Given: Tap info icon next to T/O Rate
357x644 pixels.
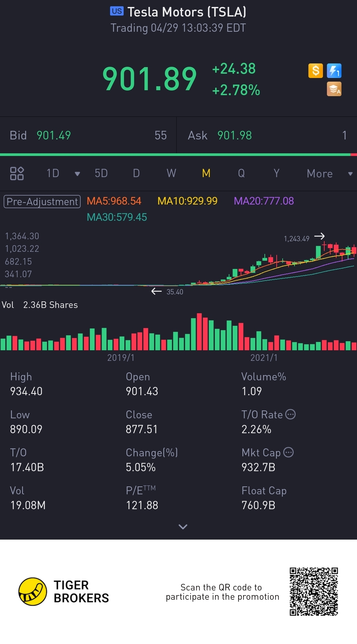Looking at the screenshot, I should tap(290, 414).
